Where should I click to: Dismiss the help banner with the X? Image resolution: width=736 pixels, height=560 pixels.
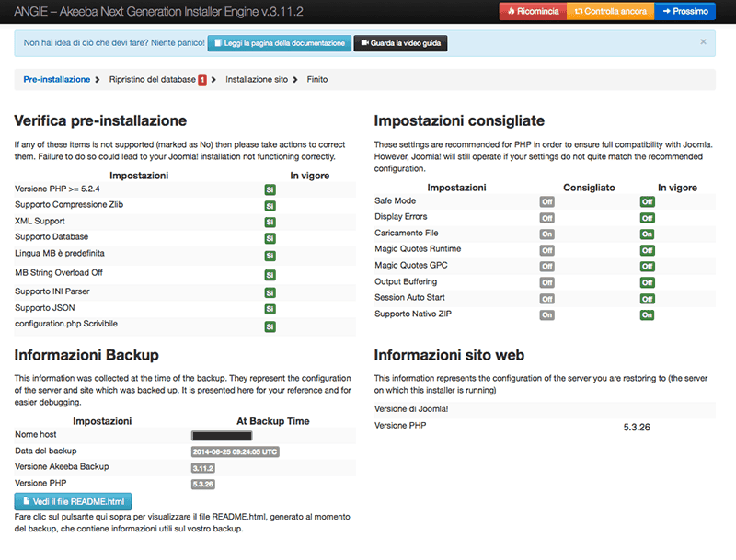point(703,41)
